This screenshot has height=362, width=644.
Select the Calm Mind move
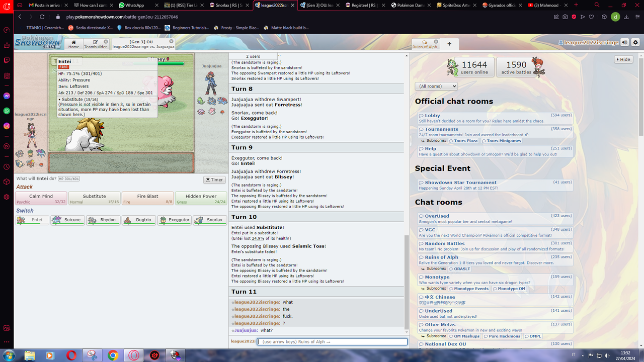41,198
